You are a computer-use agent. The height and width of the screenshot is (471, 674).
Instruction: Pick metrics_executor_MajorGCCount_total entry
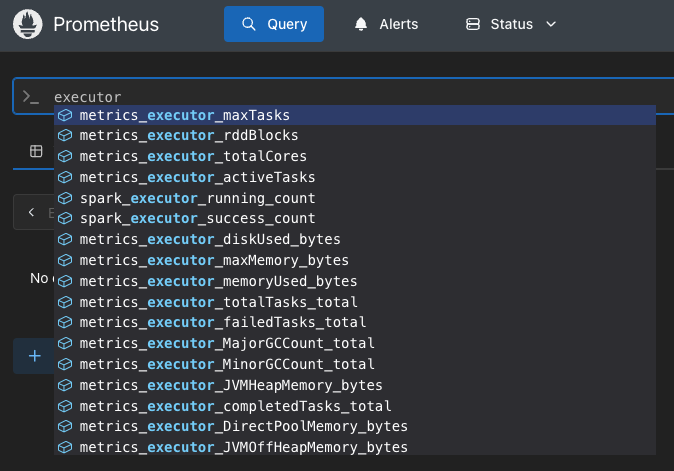point(355,343)
